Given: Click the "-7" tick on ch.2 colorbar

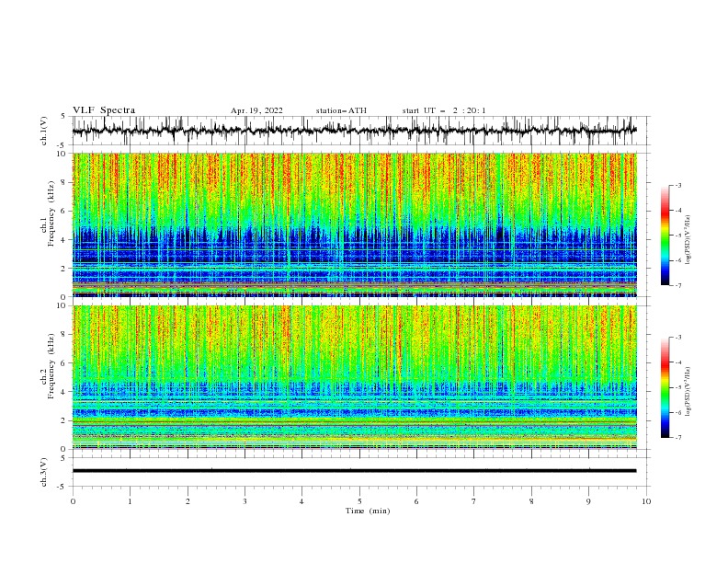Looking at the screenshot, I should coord(678,438).
